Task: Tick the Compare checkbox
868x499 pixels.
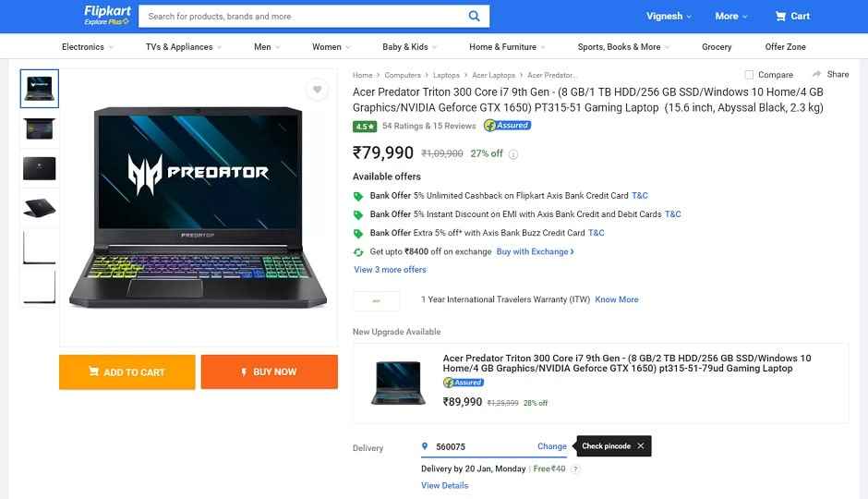Action: point(749,75)
